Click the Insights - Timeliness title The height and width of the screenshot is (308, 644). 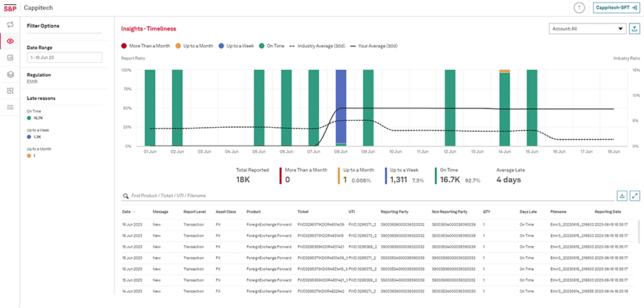[x=148, y=29]
